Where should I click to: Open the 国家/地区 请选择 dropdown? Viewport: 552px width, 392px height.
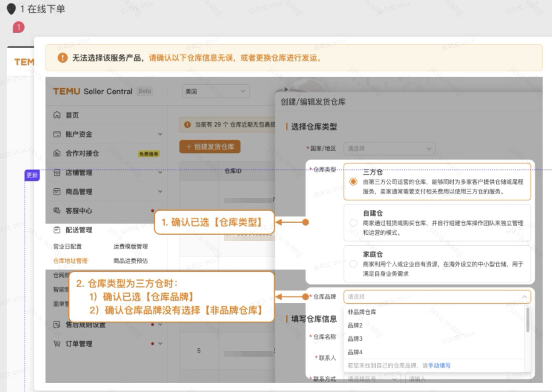click(x=389, y=149)
